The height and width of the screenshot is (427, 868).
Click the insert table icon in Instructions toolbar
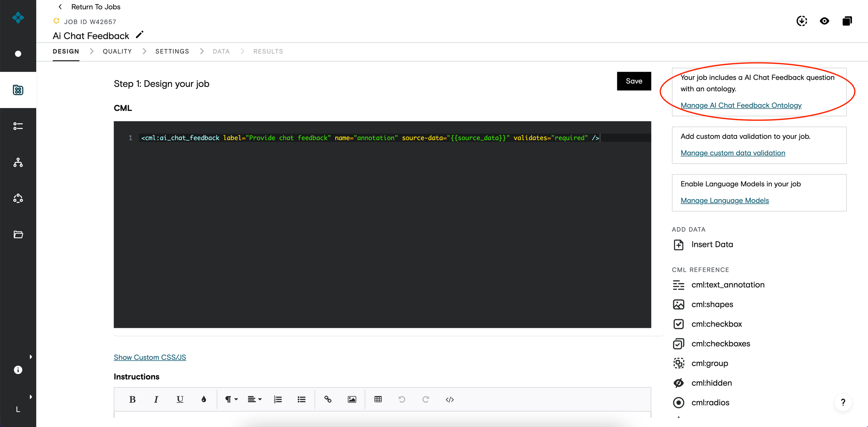coord(378,399)
